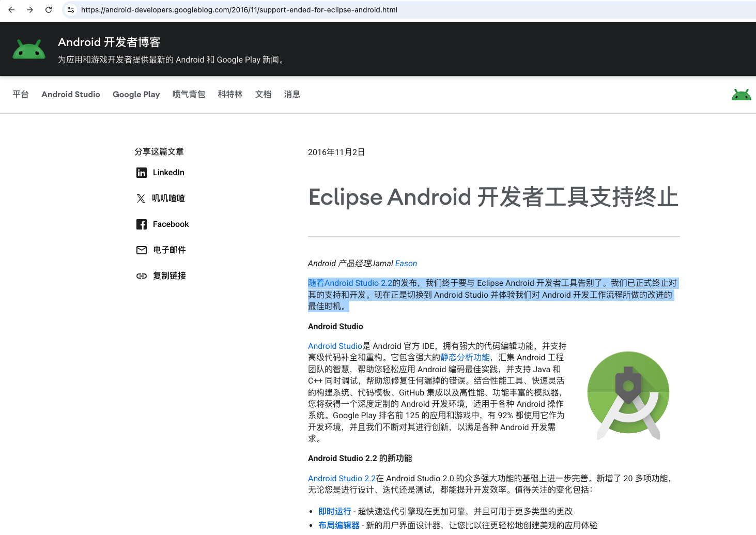
Task: Click the X (Twitter) share icon
Action: (141, 198)
